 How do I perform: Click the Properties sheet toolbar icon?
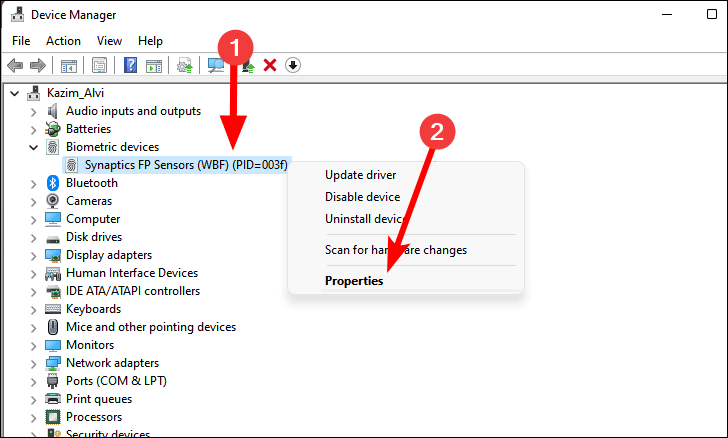coord(100,66)
